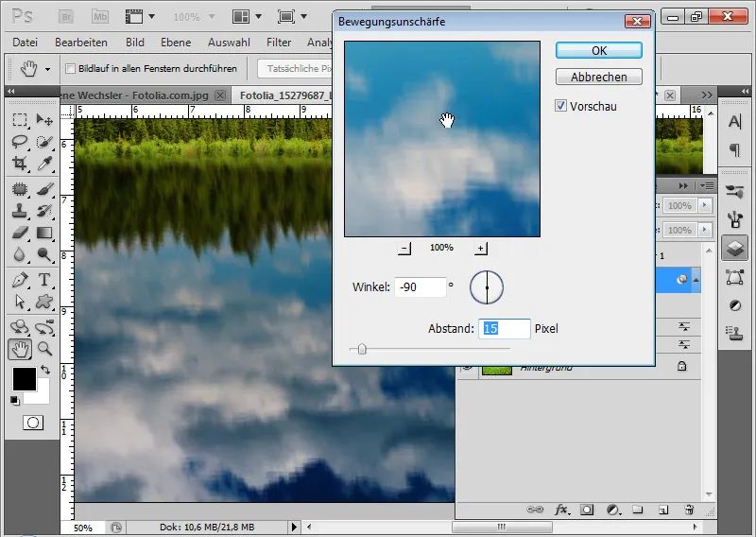Select the Lasso tool
This screenshot has width=756, height=537.
pyautogui.click(x=20, y=142)
